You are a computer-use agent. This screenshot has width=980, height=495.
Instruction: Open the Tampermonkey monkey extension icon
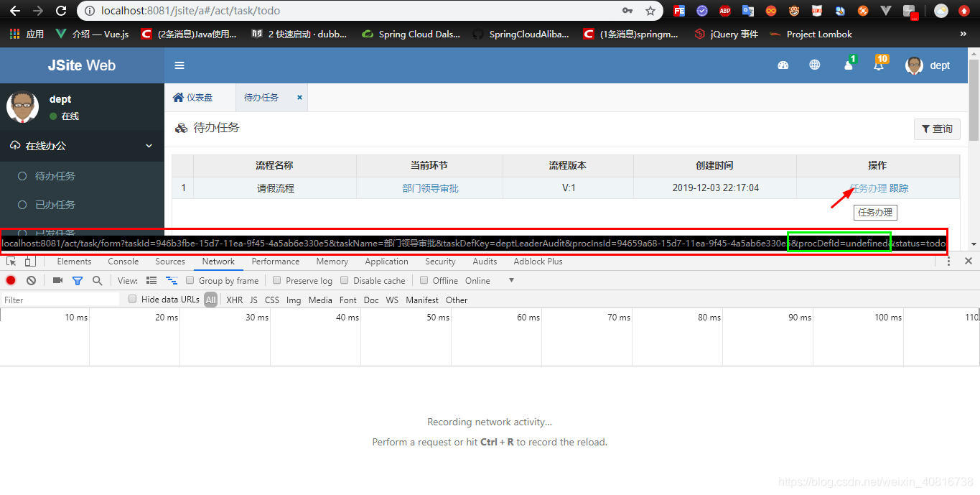point(794,11)
